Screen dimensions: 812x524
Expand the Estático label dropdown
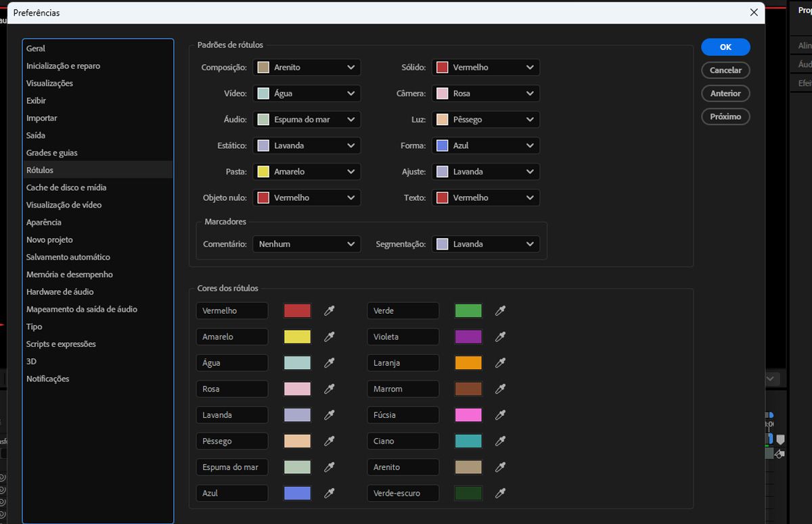[307, 145]
